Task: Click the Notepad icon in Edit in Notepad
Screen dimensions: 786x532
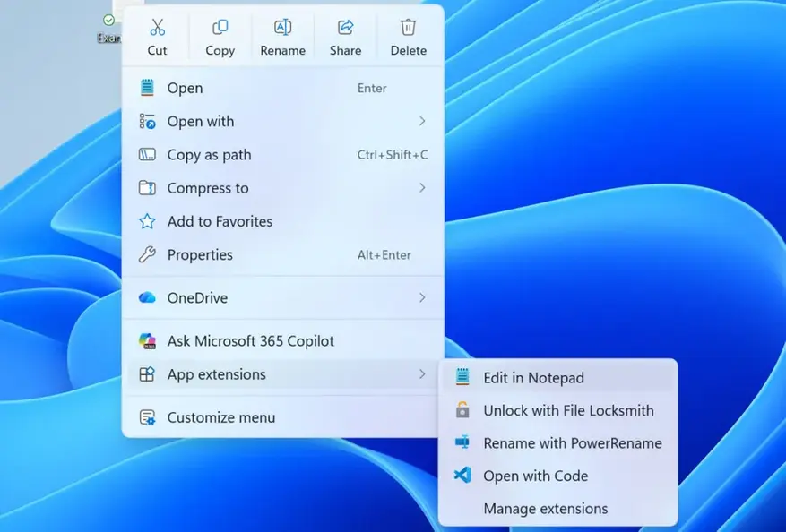Action: point(462,377)
